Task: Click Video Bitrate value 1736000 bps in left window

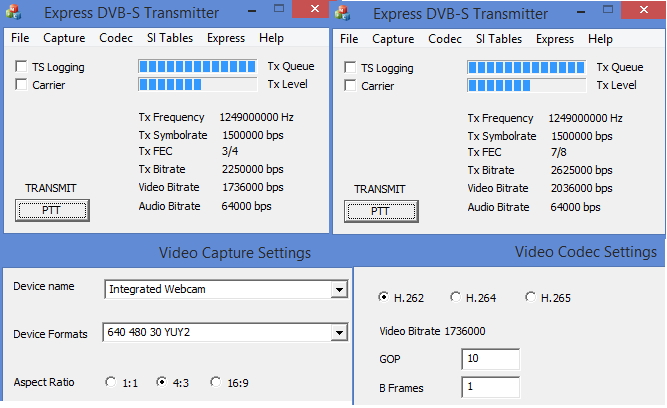Action: click(x=252, y=187)
